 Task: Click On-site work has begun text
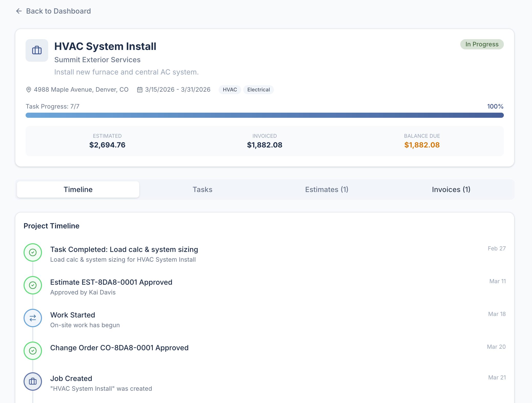[x=85, y=325]
